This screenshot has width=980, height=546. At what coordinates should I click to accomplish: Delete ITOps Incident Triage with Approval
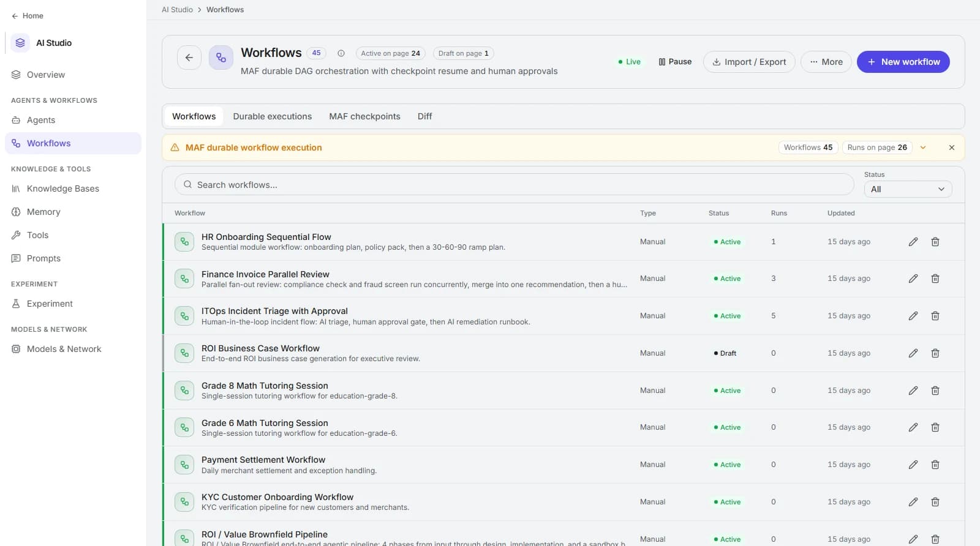pos(935,316)
